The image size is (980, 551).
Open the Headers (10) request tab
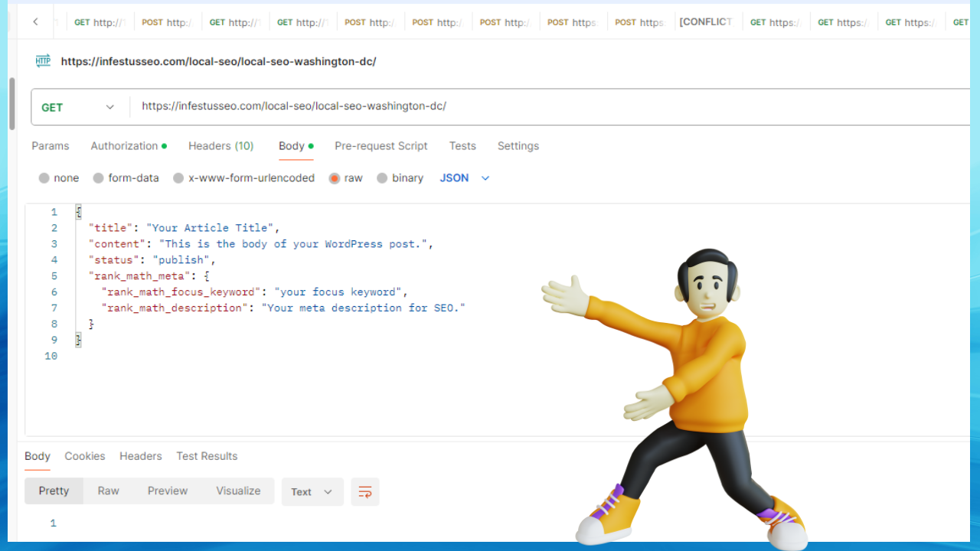(221, 146)
